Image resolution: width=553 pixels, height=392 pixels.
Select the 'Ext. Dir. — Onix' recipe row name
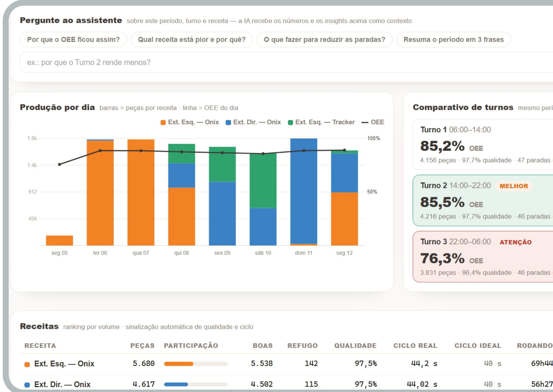[62, 384]
